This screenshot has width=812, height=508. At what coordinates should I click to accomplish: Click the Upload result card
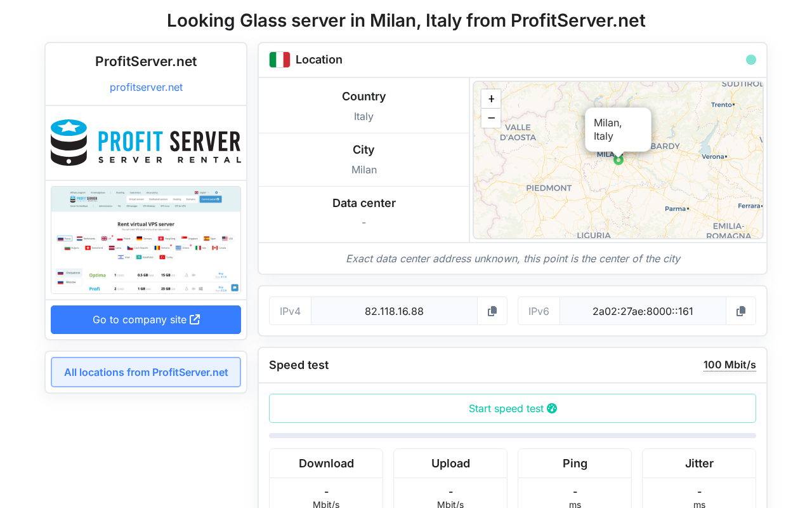coord(450,479)
